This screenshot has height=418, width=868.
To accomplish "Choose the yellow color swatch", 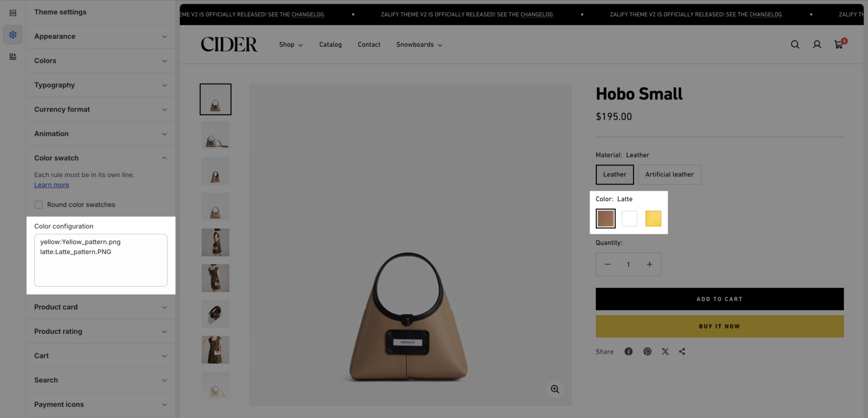I will tap(653, 218).
